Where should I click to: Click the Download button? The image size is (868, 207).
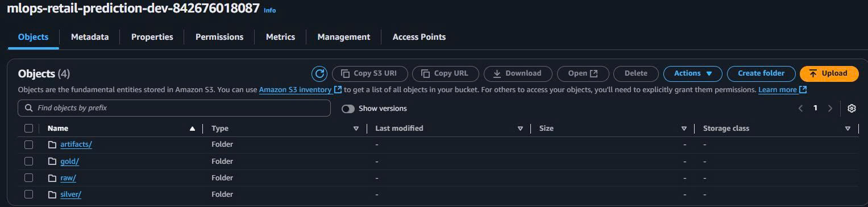(x=518, y=73)
